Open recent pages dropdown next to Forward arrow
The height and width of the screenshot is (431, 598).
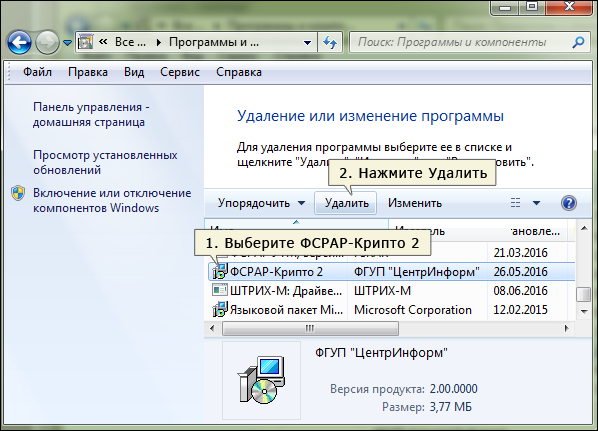(x=68, y=42)
